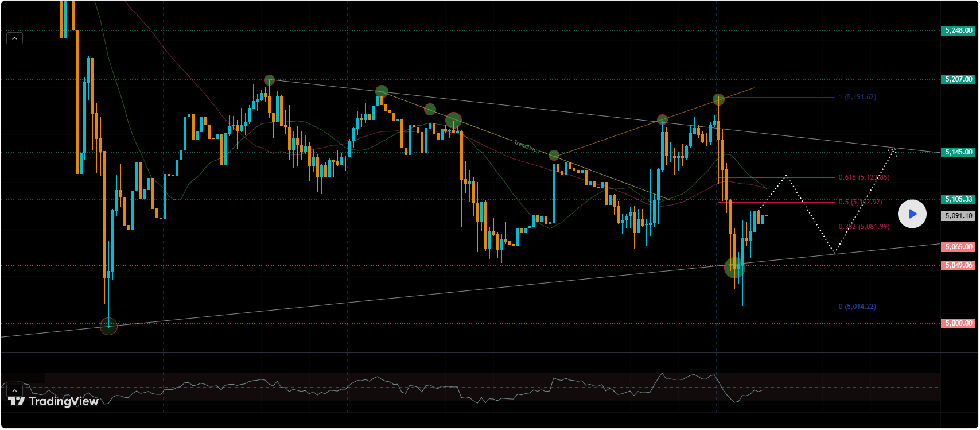The height and width of the screenshot is (430, 980).
Task: Click the 5,207.00 green price tag
Action: (x=958, y=79)
